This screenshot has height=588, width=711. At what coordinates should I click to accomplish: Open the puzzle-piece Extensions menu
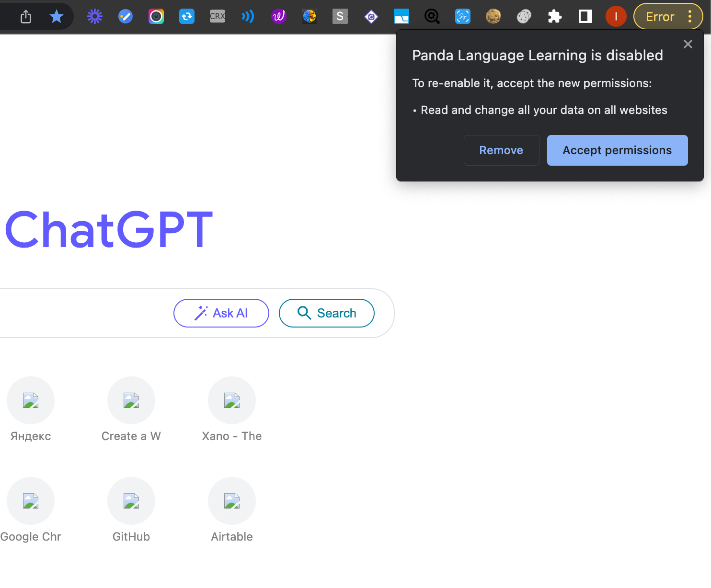554,17
